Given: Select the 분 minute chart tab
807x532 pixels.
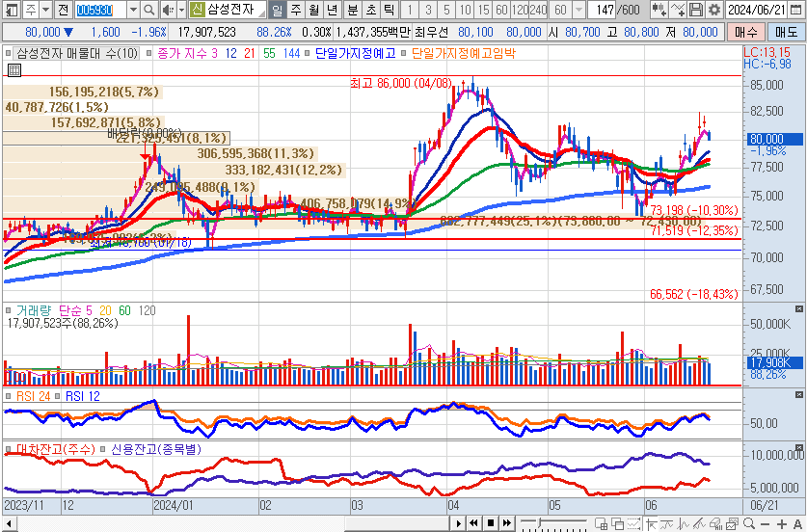Looking at the screenshot, I should [351, 10].
